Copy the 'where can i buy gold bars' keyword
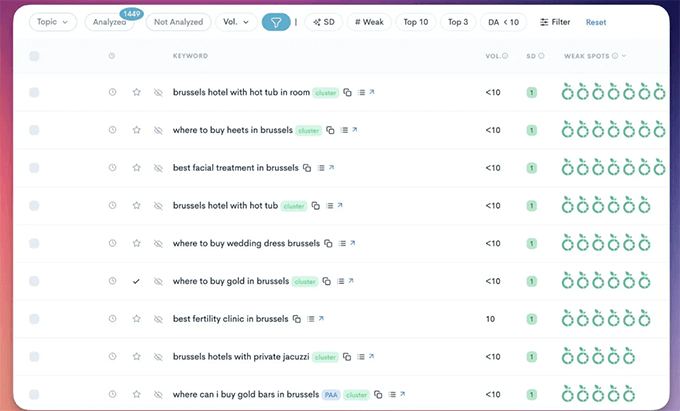 [x=378, y=395]
